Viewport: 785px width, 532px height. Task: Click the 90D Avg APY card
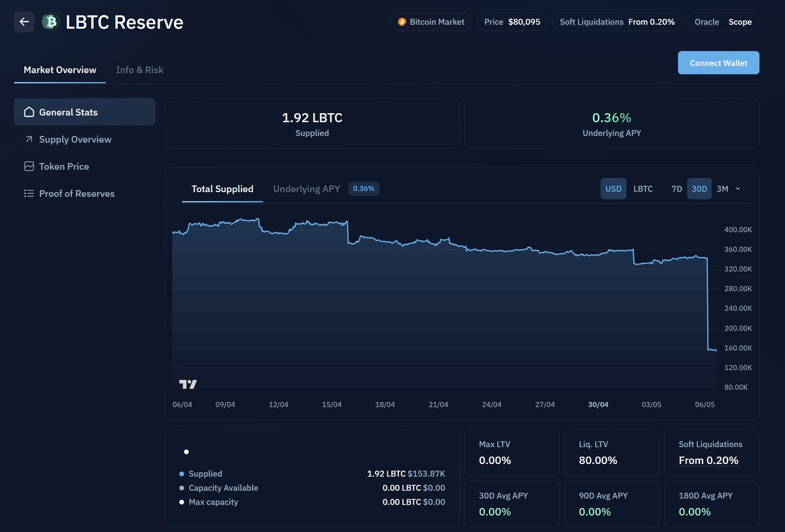612,504
